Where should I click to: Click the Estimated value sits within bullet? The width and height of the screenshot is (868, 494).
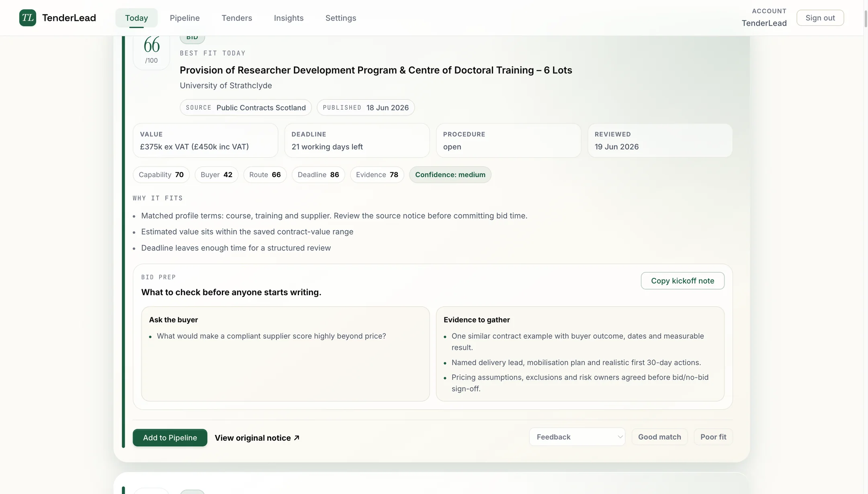(247, 232)
